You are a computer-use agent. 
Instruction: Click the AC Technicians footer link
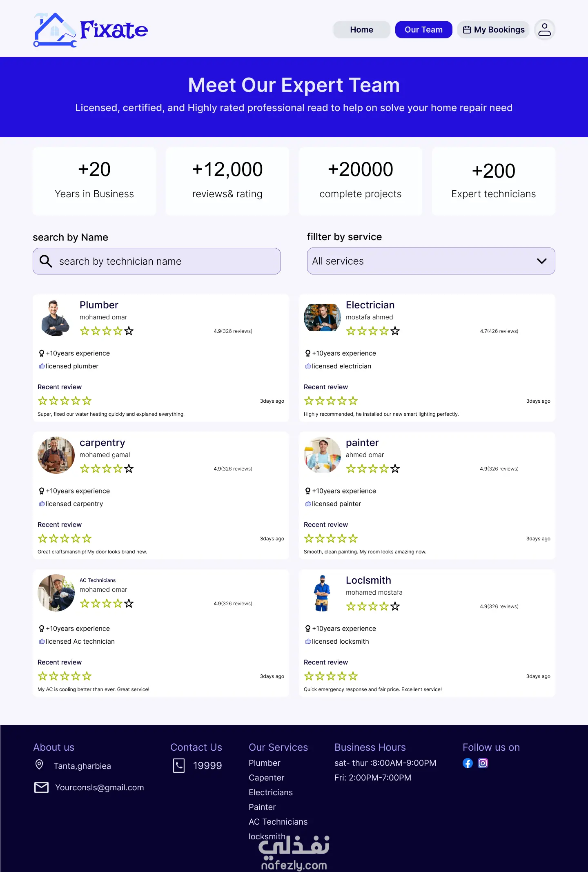pyautogui.click(x=278, y=822)
